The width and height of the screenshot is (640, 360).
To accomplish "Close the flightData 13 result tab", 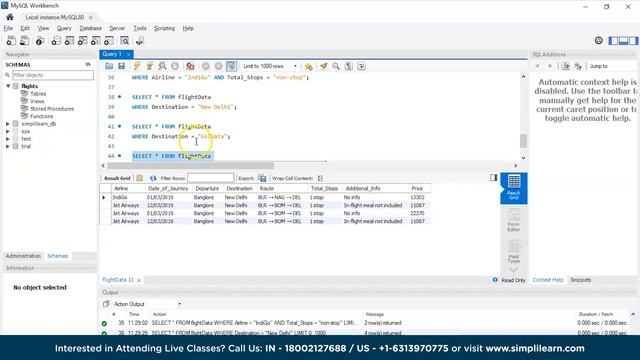I will pyautogui.click(x=139, y=280).
